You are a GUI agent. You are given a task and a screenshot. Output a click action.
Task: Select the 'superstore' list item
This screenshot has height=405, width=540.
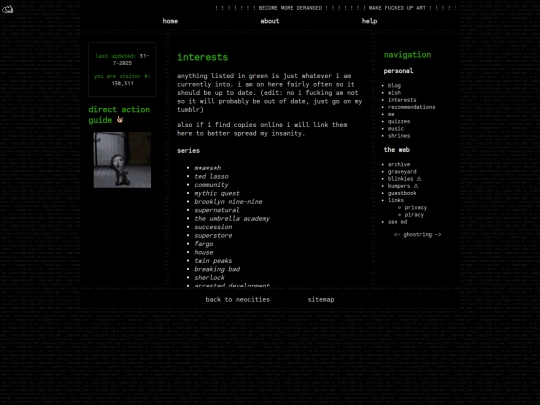tap(213, 236)
